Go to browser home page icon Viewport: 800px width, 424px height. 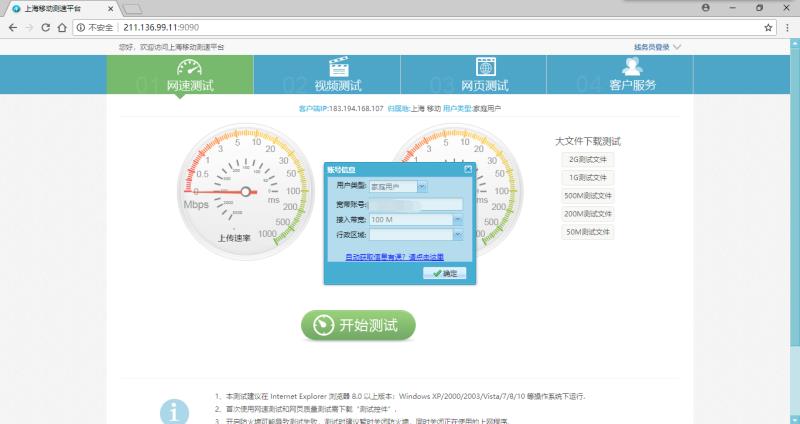[x=62, y=28]
